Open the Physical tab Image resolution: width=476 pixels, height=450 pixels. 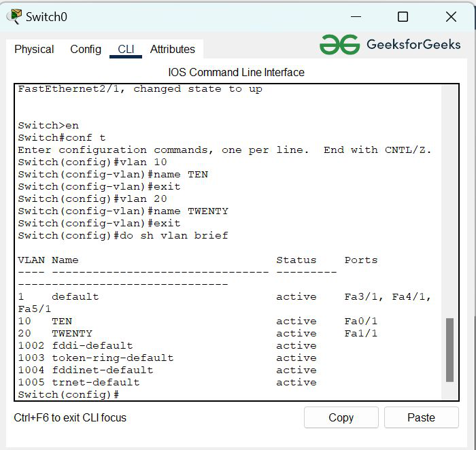(34, 49)
